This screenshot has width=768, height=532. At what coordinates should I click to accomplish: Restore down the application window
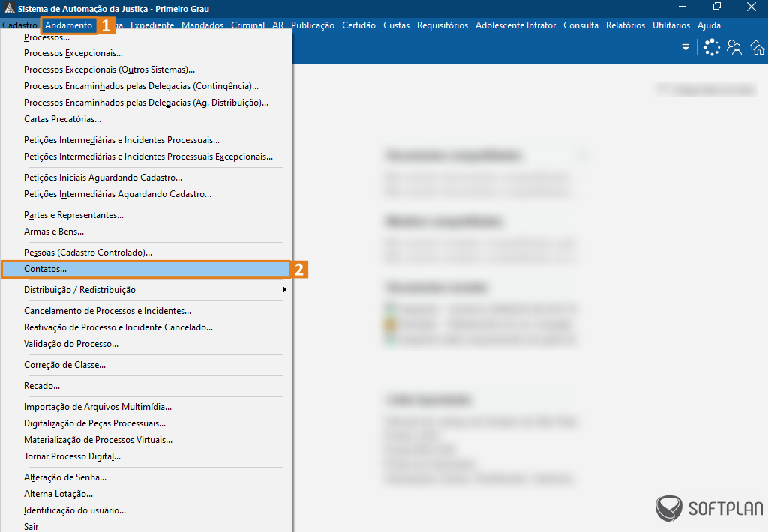(717, 7)
